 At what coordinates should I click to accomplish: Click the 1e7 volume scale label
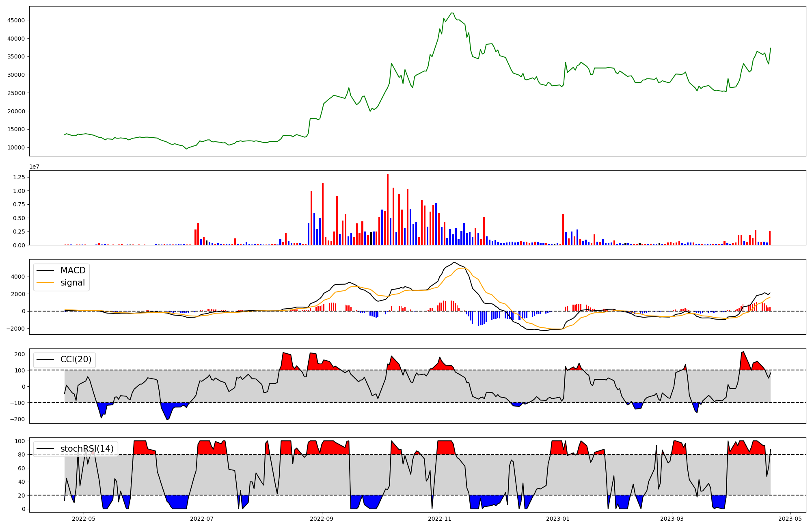pyautogui.click(x=34, y=167)
